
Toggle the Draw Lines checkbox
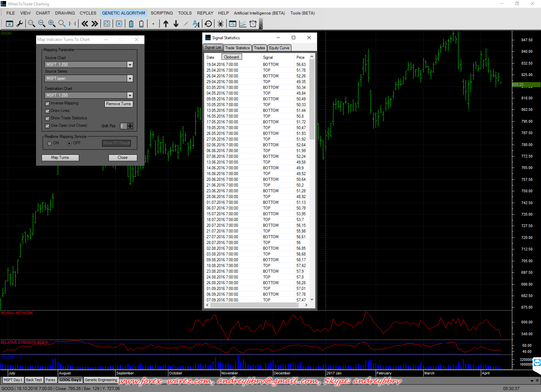(x=47, y=111)
